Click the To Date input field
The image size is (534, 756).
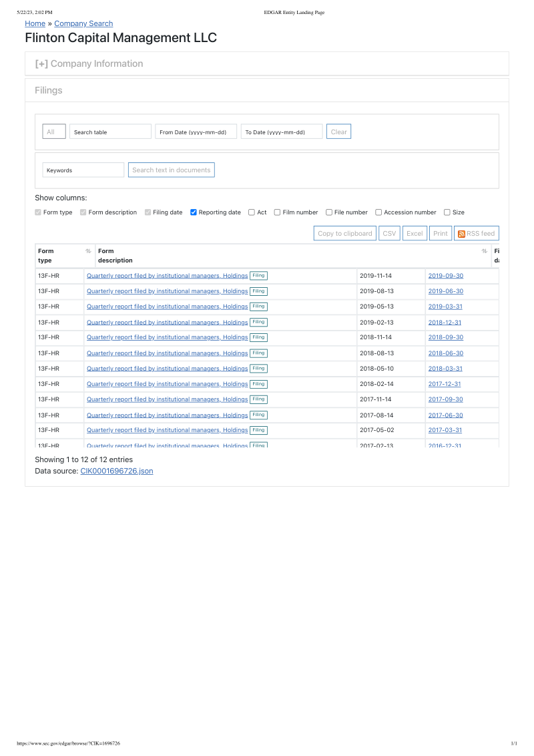coord(282,132)
